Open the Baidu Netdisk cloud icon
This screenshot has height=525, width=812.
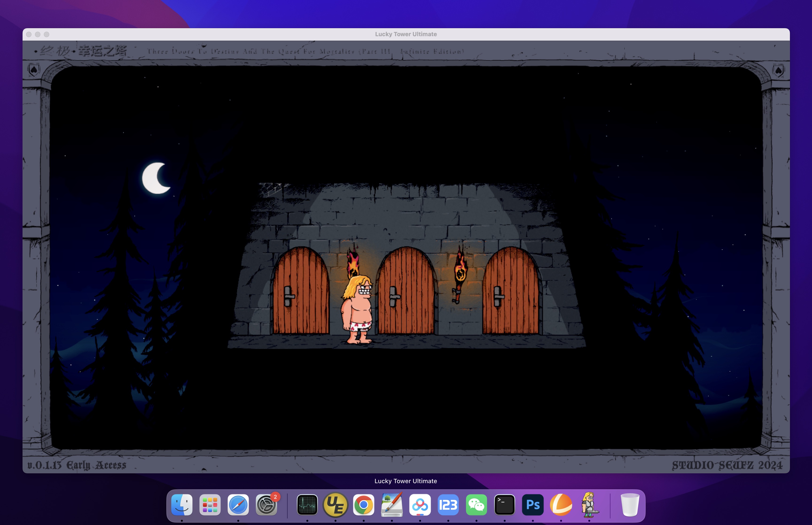click(x=420, y=505)
